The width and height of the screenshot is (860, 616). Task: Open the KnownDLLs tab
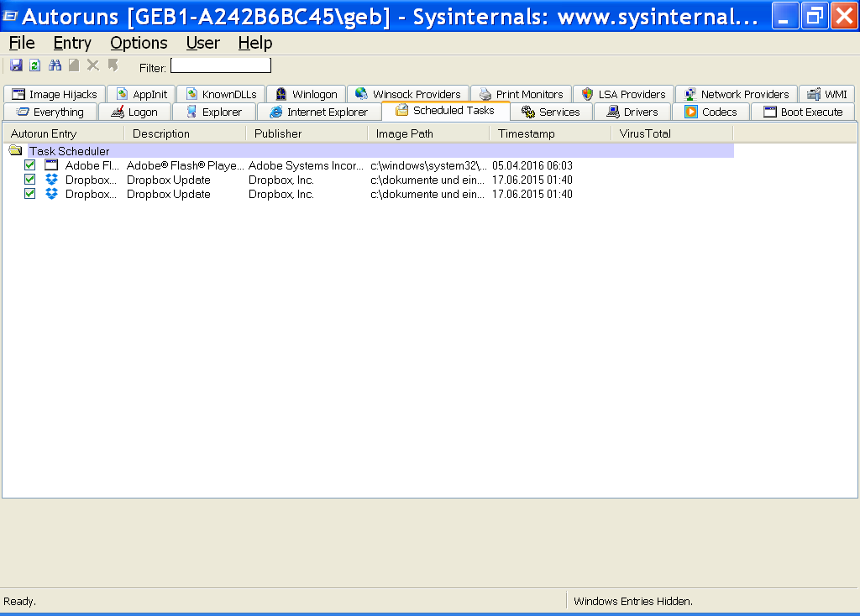221,94
